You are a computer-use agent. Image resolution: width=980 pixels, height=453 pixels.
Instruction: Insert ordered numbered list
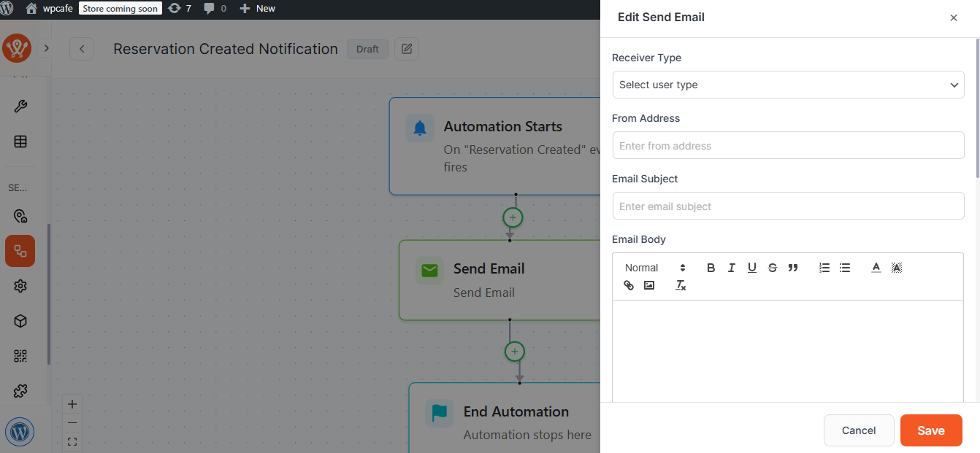pyautogui.click(x=824, y=268)
